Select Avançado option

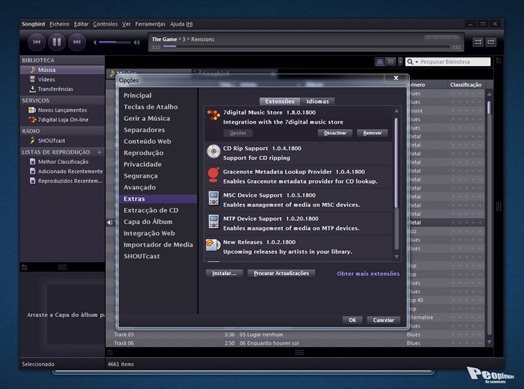[x=140, y=187]
